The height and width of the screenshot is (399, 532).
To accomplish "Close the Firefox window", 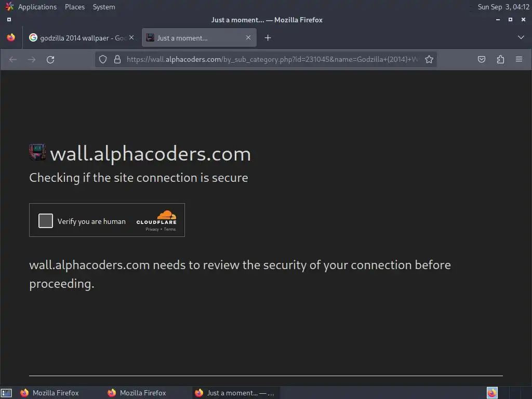I will coord(523,20).
